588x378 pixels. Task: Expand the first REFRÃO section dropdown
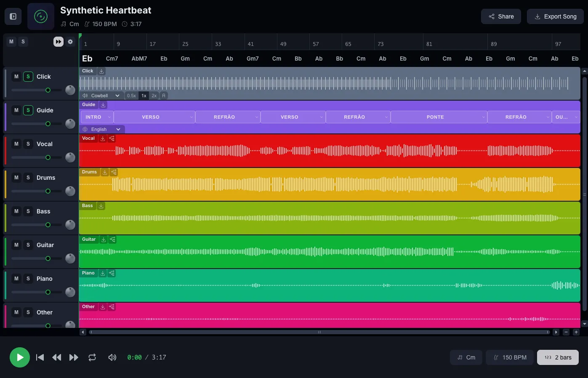click(x=256, y=117)
